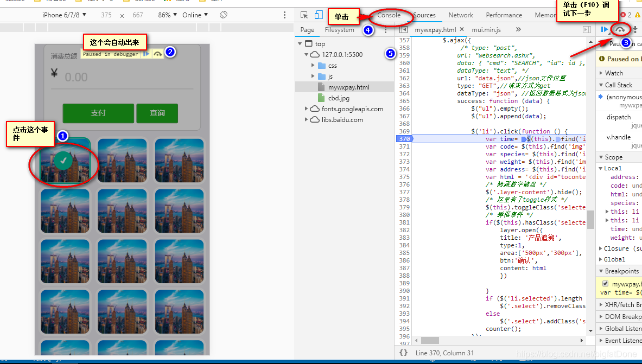Viewport: 642px width, 364px height.
Task: Click line number 370 in gutter
Action: coord(404,139)
